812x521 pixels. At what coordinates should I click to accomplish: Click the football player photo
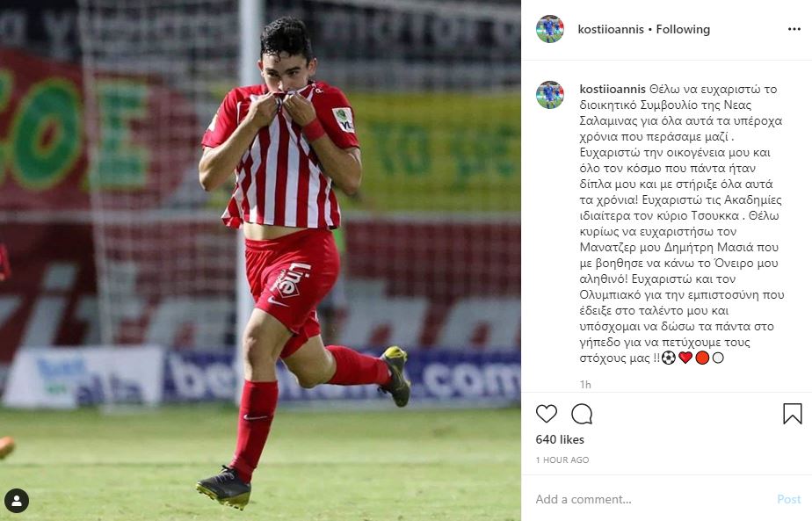pos(260,260)
